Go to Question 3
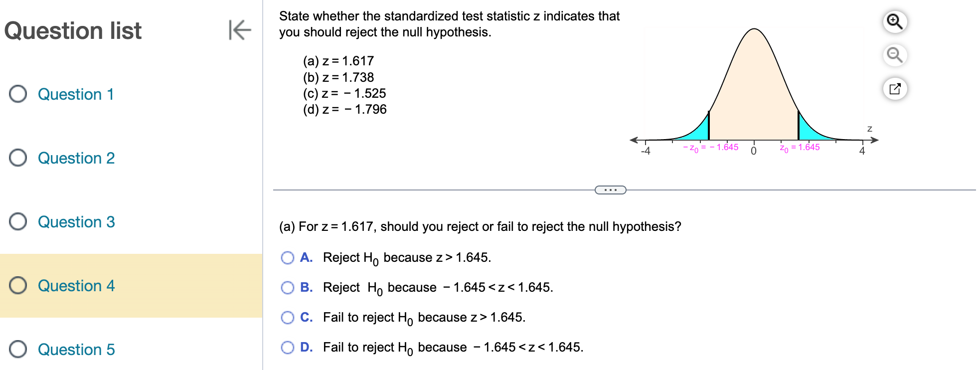This screenshot has height=370, width=980. click(76, 222)
